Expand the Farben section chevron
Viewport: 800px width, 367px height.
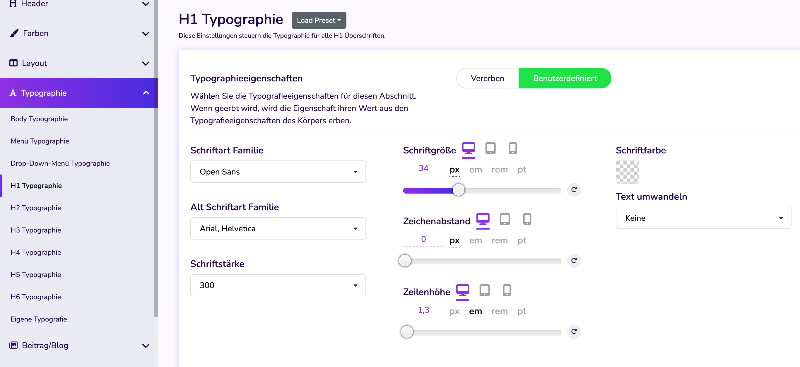click(145, 34)
